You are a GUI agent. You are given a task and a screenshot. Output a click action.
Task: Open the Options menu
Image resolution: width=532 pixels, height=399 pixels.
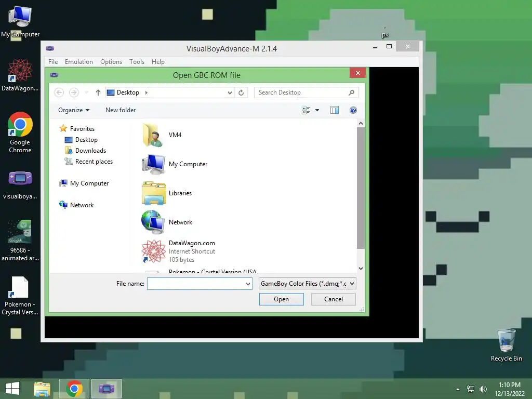pyautogui.click(x=111, y=62)
